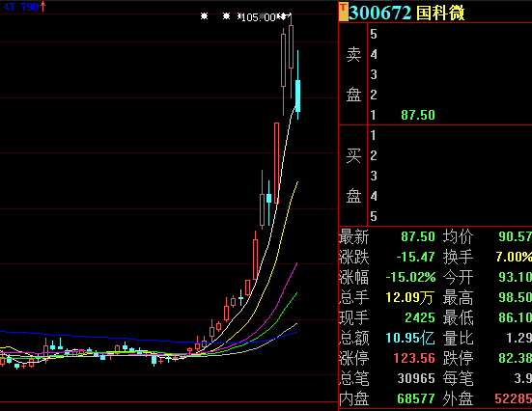Click the sell level 1 price 87.50
This screenshot has height=411, width=532.
418,115
